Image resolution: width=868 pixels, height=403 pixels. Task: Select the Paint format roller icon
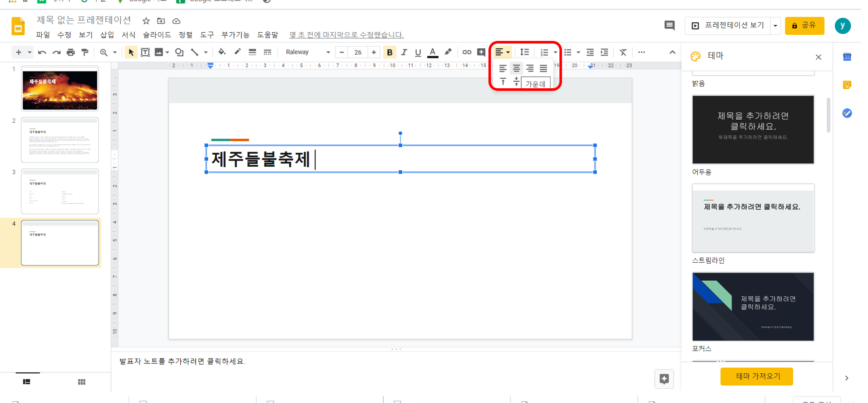click(x=85, y=52)
